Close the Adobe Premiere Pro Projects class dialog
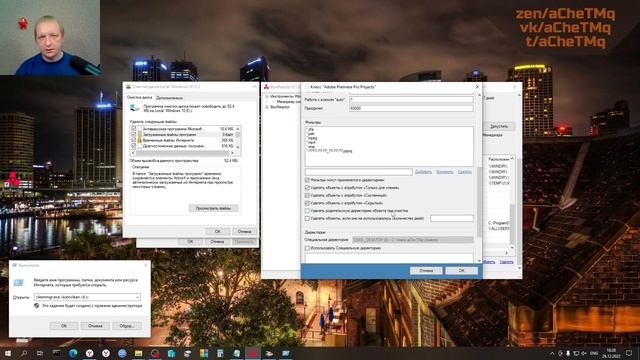This screenshot has width=640, height=360. [x=477, y=87]
